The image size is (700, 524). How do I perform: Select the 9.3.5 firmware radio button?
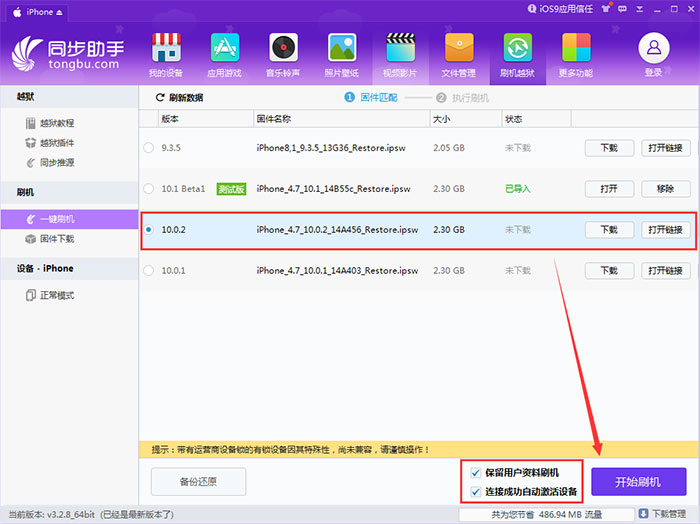pyautogui.click(x=149, y=148)
